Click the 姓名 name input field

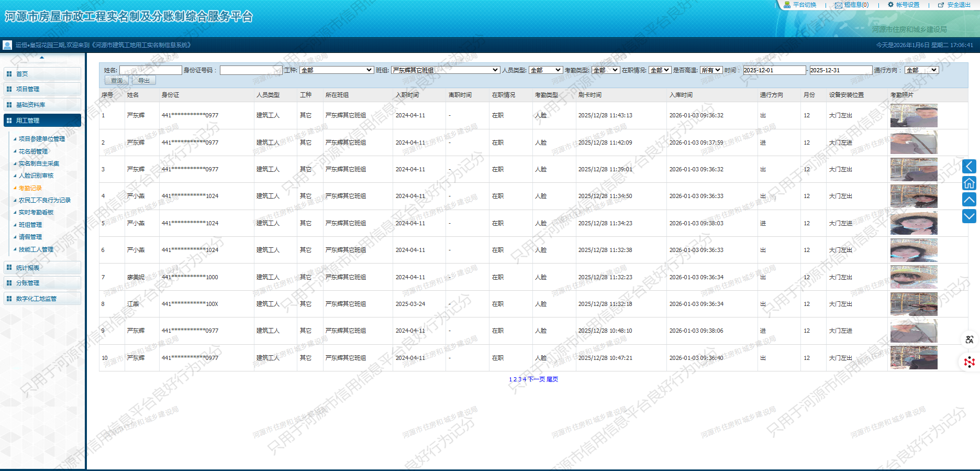click(151, 70)
